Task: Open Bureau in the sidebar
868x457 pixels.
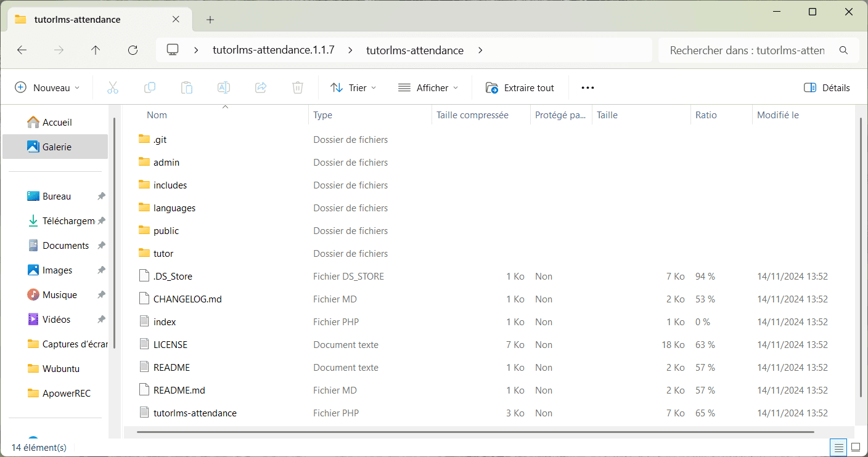Action: click(x=55, y=196)
